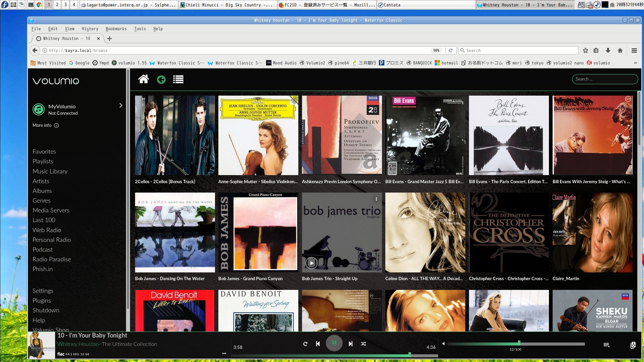The image size is (644, 362).
Task: Switch to list view icon
Action: click(x=178, y=80)
